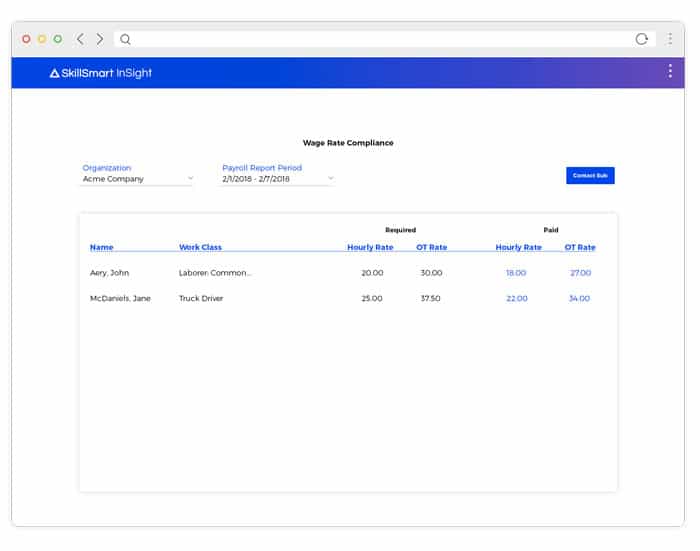Click required hourly rate 25.00 value
This screenshot has width=700, height=551.
point(372,298)
